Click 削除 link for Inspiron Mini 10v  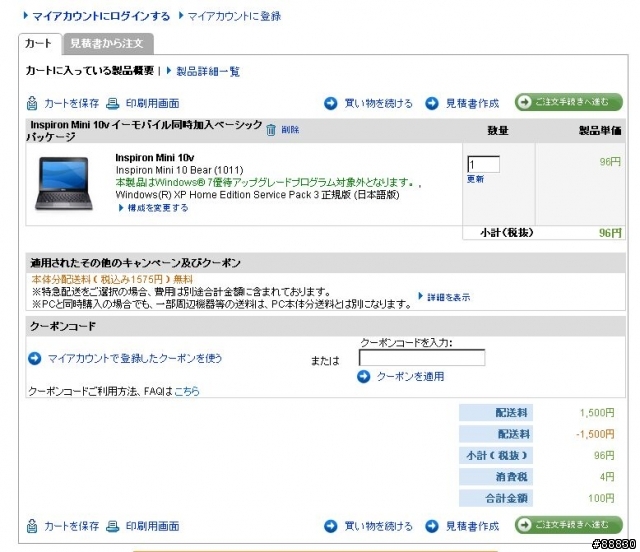(x=290, y=130)
